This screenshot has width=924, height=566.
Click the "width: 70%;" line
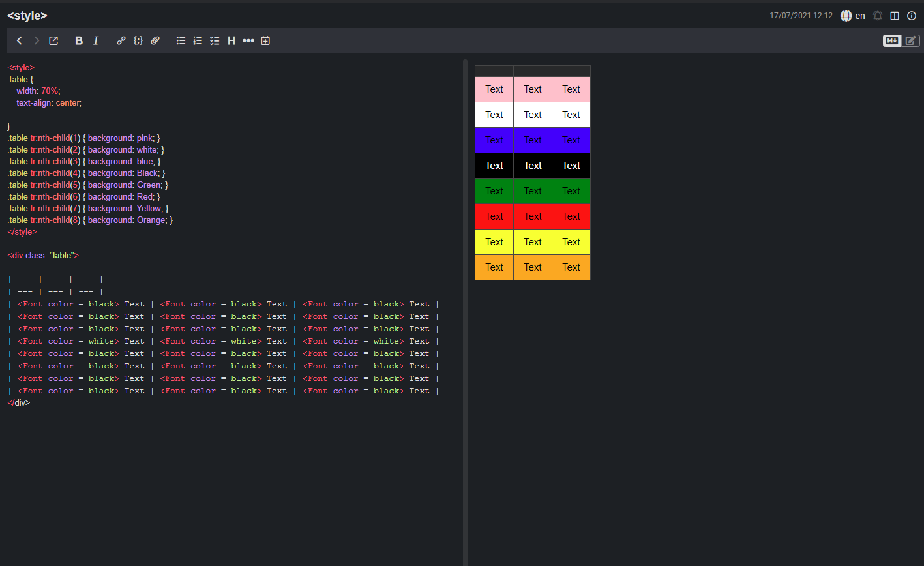pyautogui.click(x=38, y=91)
